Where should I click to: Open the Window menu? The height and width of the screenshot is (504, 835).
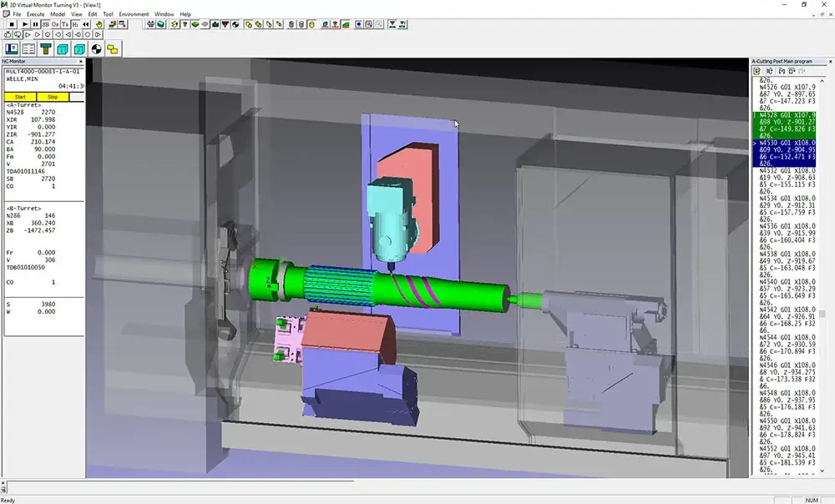pyautogui.click(x=164, y=14)
